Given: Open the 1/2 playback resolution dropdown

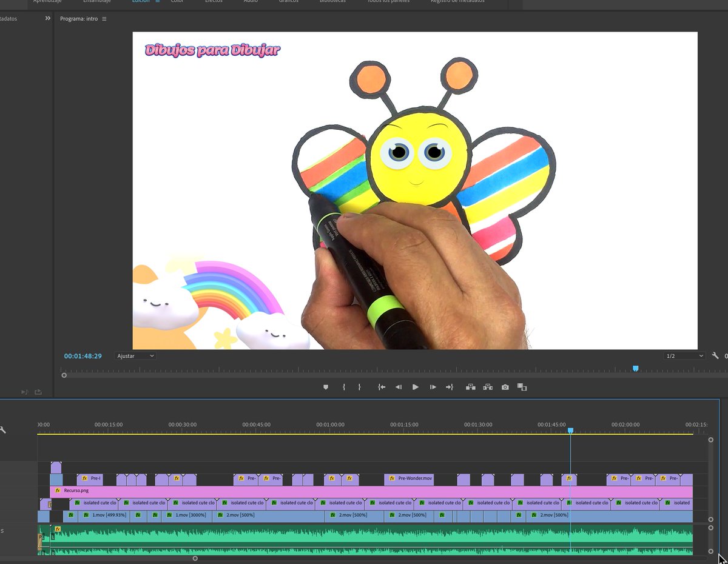Looking at the screenshot, I should 684,356.
